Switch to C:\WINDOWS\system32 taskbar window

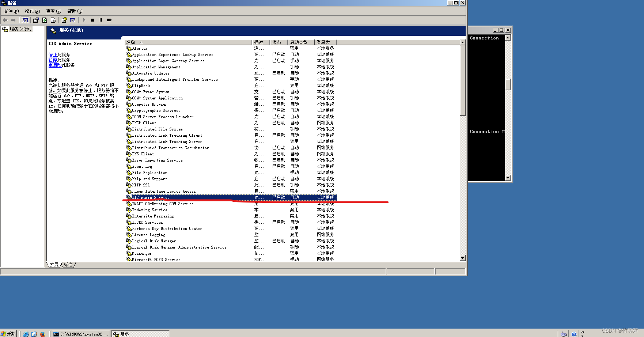(x=81, y=334)
